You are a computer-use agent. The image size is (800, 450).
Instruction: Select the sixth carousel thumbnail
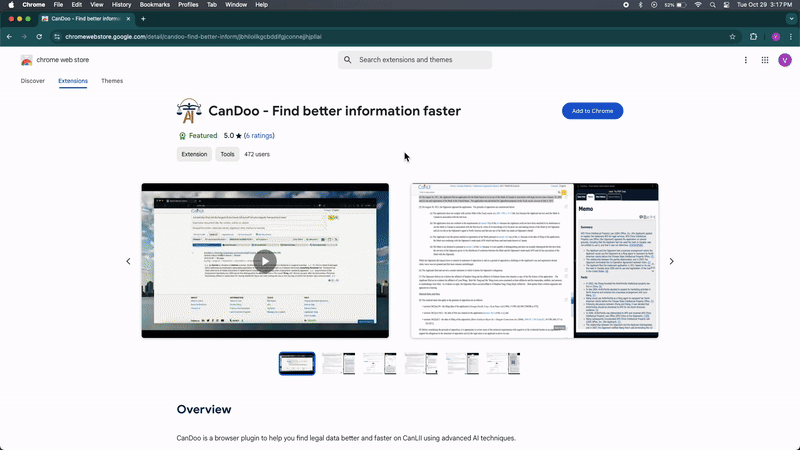click(504, 364)
